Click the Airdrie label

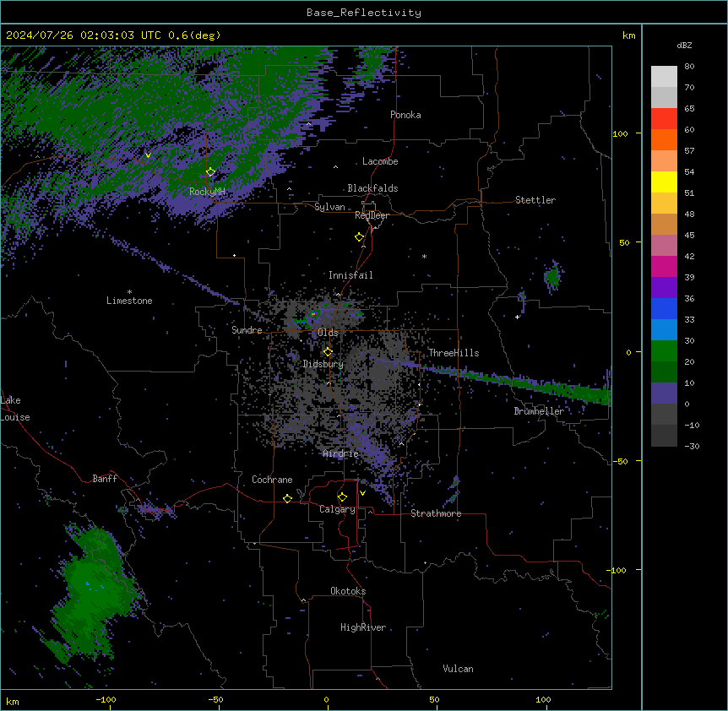point(340,453)
